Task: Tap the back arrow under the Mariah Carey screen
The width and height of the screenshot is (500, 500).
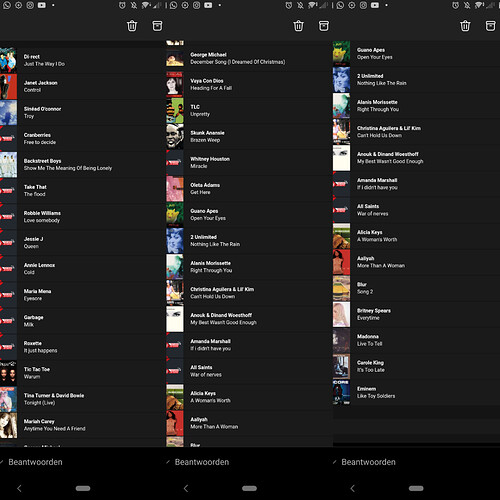Action: point(19,488)
